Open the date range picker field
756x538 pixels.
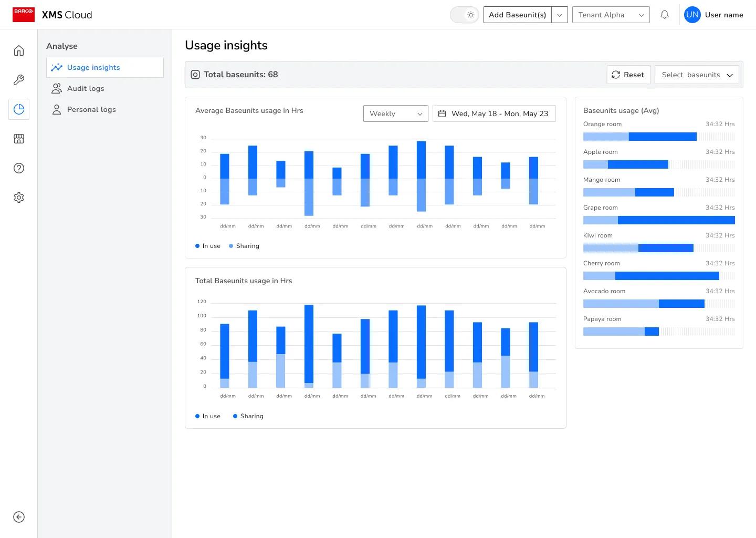494,113
